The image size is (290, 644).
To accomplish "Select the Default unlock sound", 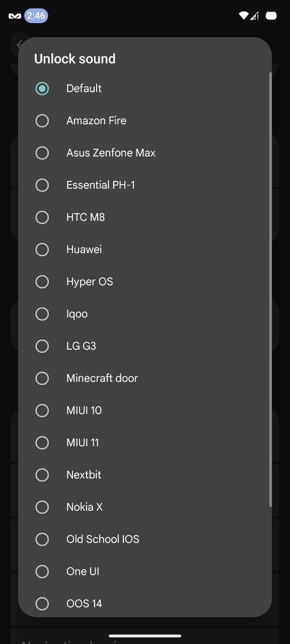I will (145, 89).
